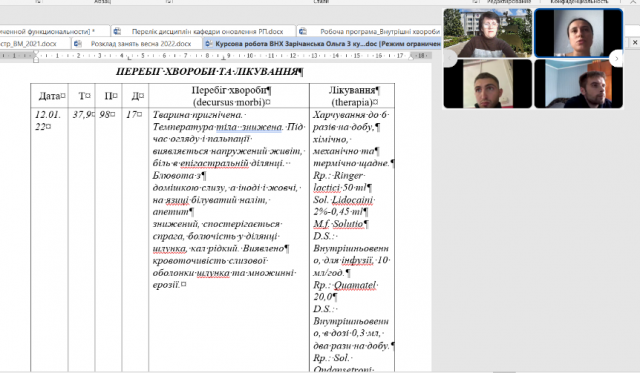640x373 pixels.
Task: Click the underlined words тіла знижена
Action: [249, 127]
